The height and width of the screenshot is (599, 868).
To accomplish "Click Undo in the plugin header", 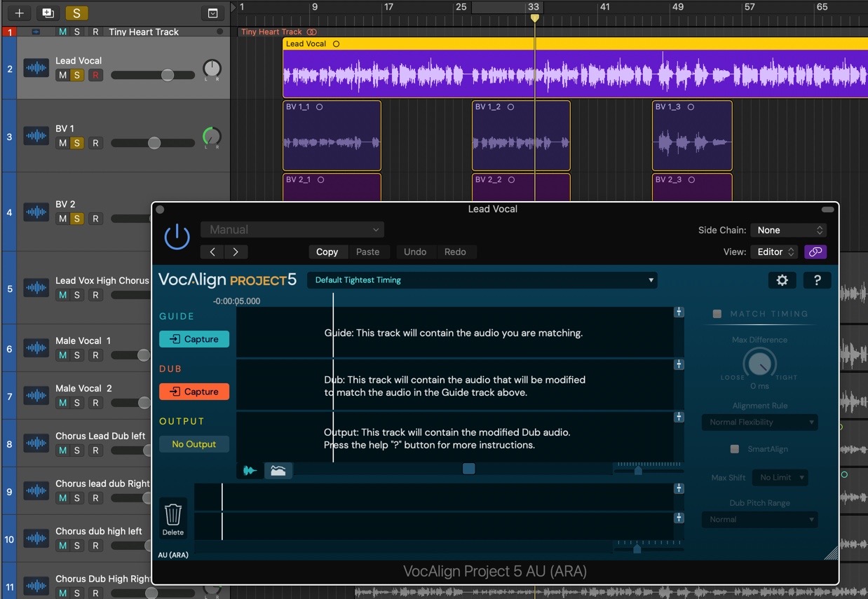I will [415, 252].
